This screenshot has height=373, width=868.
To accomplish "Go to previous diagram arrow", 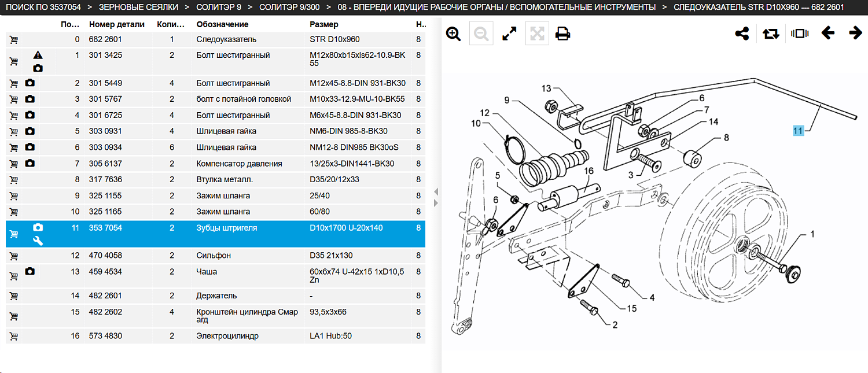I will coord(828,33).
